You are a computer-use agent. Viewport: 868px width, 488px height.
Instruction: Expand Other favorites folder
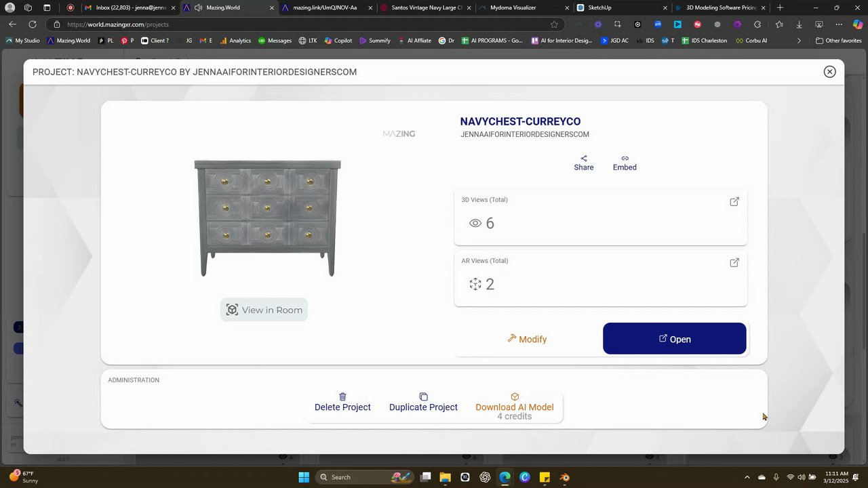(839, 41)
